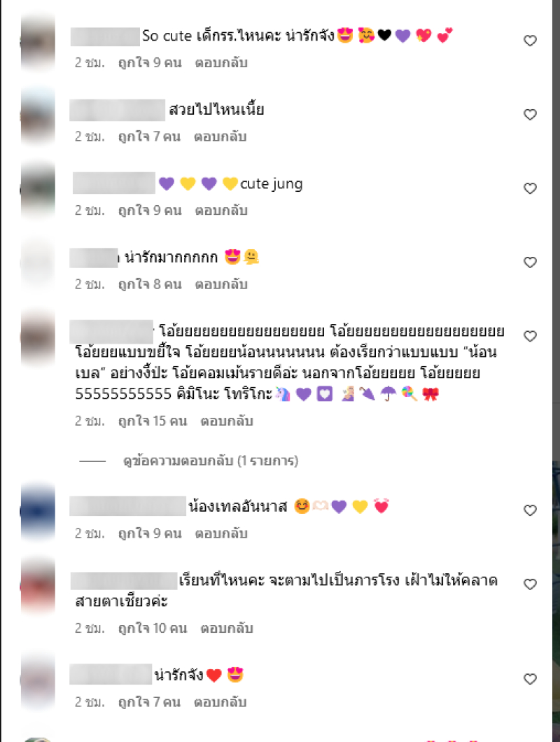
Task: Open the username on the "เรียนที่ไหนคะ" comment
Action: tap(124, 580)
